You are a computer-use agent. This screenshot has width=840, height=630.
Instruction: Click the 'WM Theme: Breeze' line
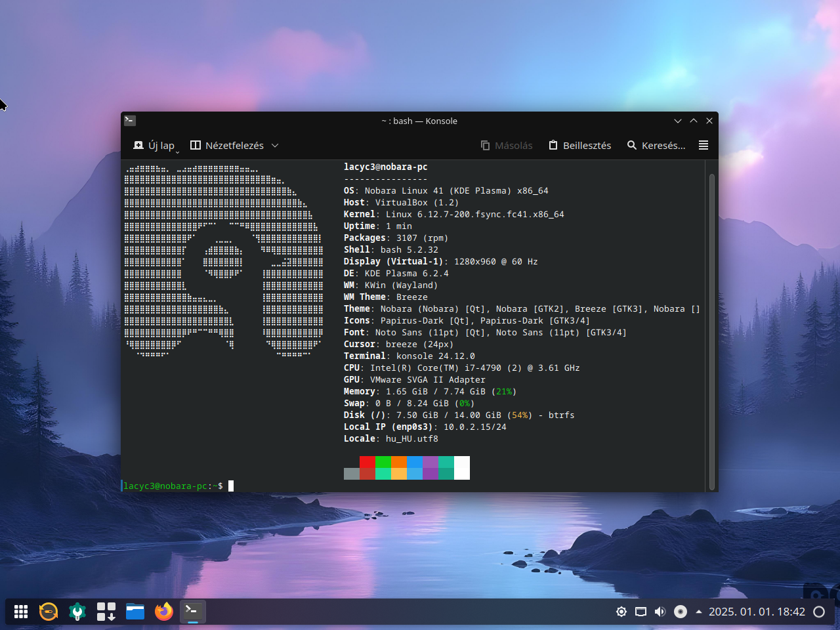[386, 297]
